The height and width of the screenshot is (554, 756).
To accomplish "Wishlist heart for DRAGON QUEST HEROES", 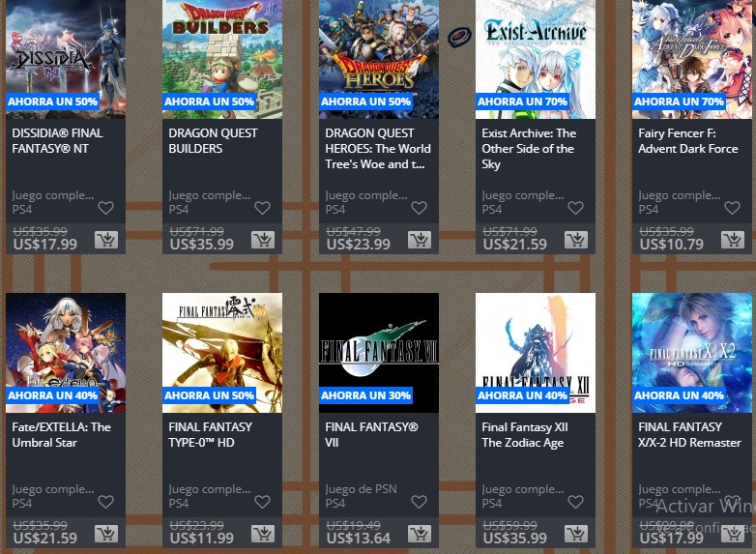I will [x=419, y=208].
